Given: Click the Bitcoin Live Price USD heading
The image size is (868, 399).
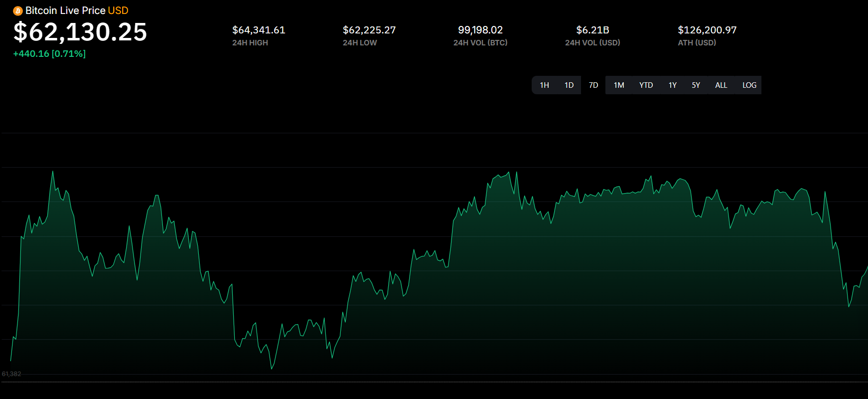Looking at the screenshot, I should (x=77, y=10).
